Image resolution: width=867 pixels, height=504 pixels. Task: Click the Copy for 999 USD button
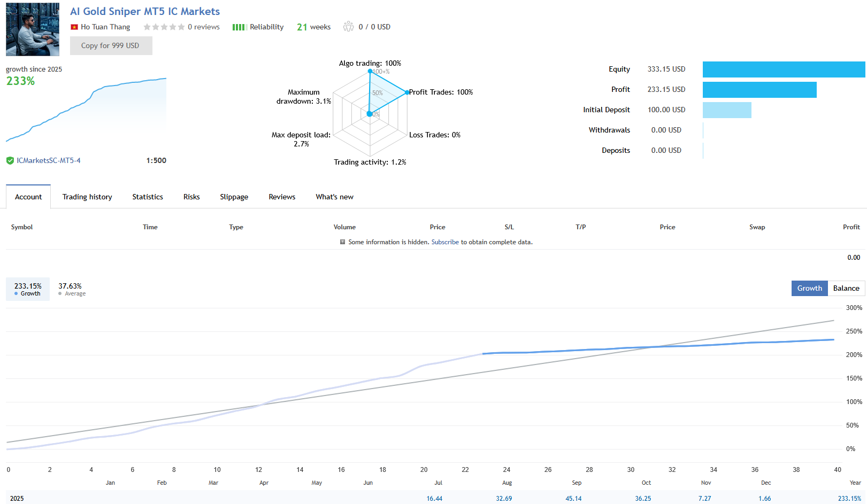111,45
